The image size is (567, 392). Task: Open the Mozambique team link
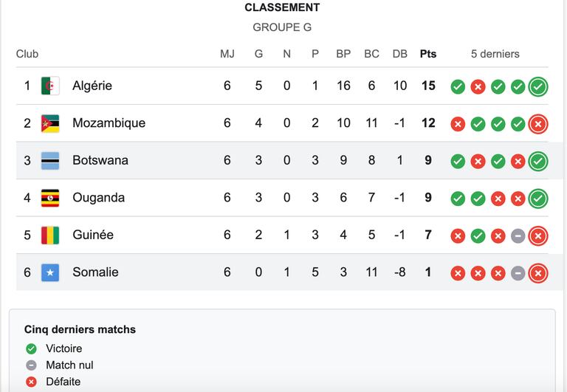(109, 123)
